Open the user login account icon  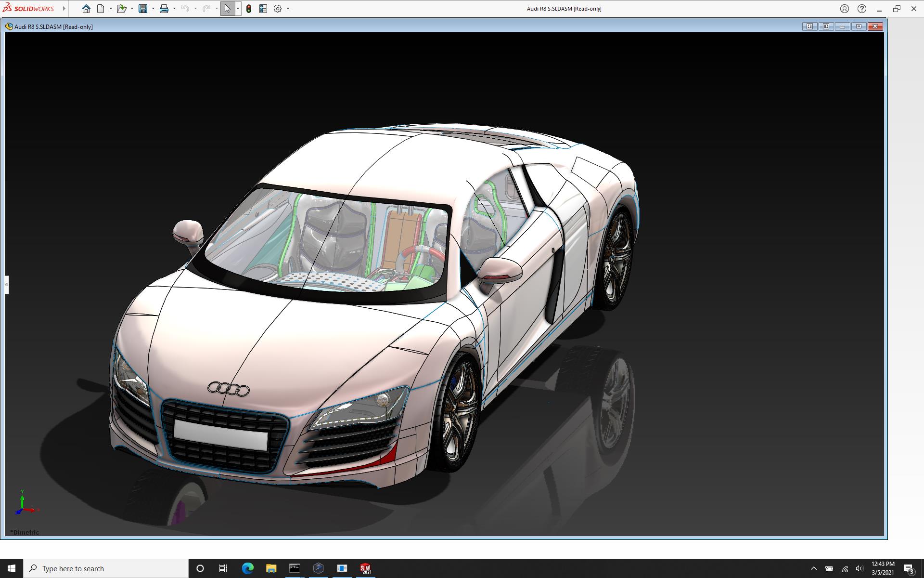[x=845, y=9]
